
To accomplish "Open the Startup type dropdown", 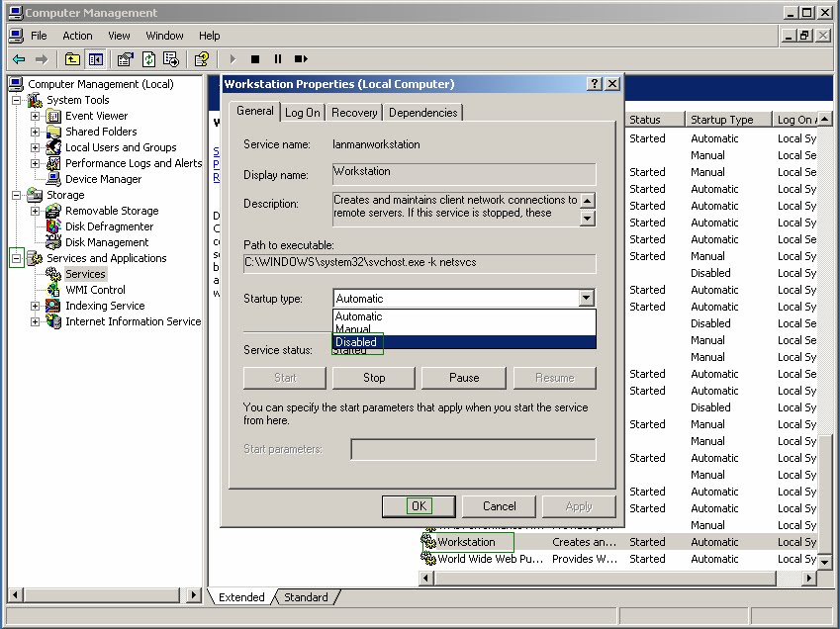I will [586, 298].
